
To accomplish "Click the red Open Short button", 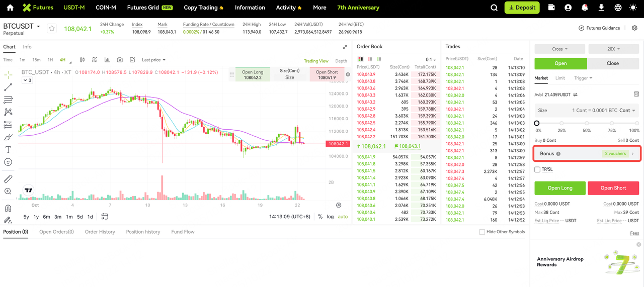I will point(613,188).
